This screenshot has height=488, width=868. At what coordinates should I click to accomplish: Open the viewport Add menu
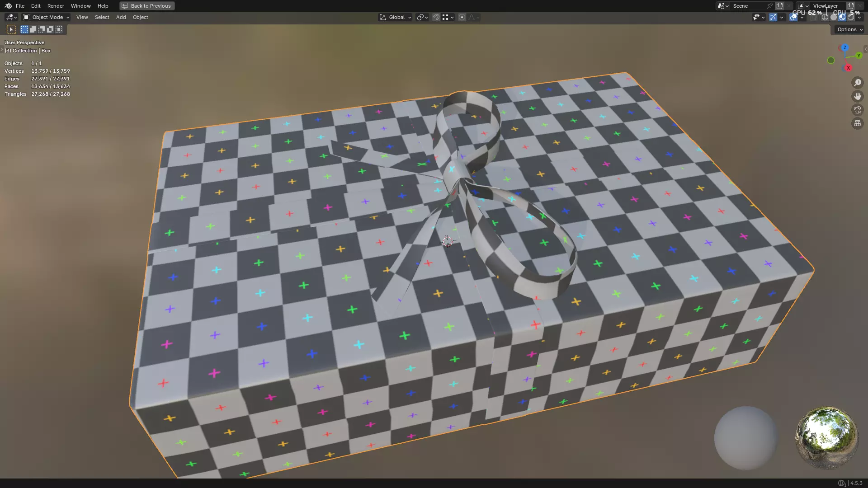[121, 17]
